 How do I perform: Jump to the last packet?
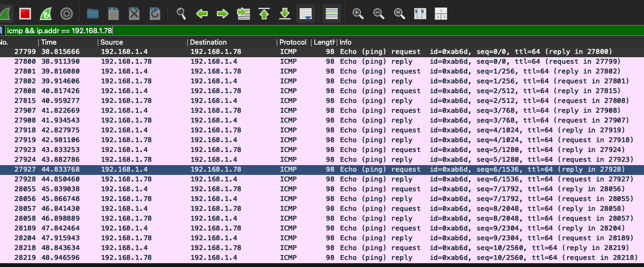point(285,14)
